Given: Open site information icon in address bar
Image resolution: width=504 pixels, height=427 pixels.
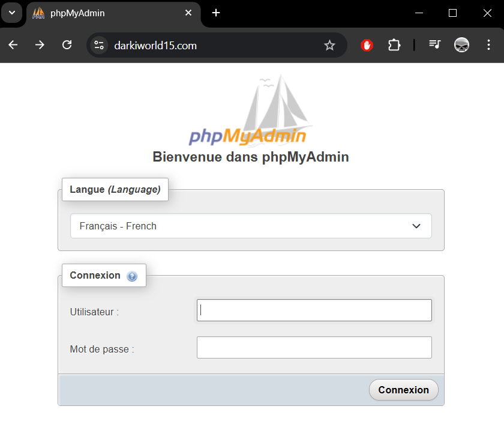Looking at the screenshot, I should (x=99, y=45).
